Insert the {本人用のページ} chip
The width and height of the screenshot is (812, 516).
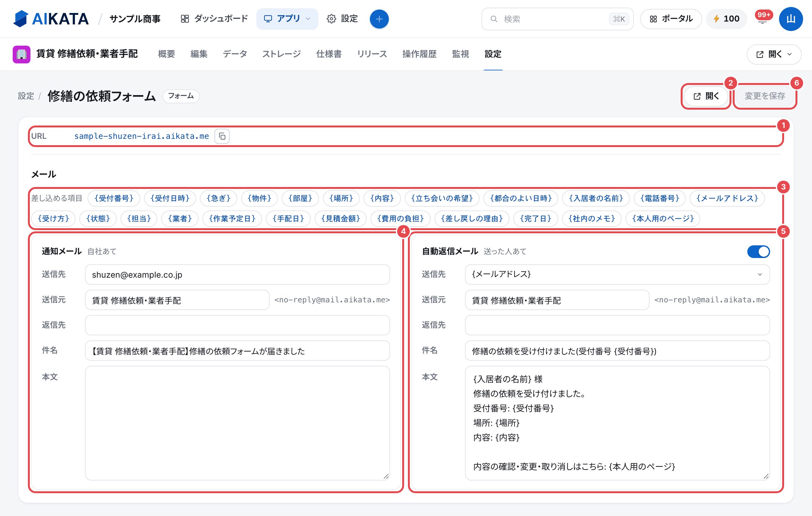coord(663,218)
